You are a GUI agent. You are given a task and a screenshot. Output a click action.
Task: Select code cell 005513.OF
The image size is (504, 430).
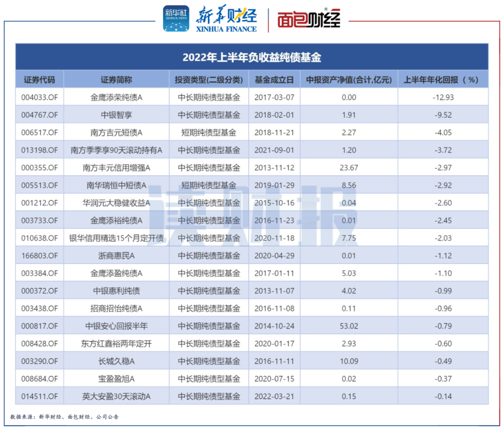[x=40, y=185]
